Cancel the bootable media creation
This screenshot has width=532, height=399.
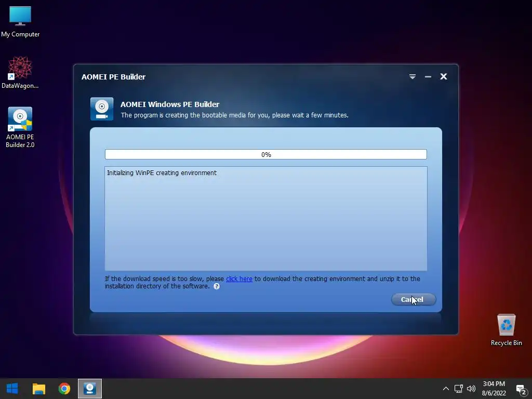(x=413, y=299)
